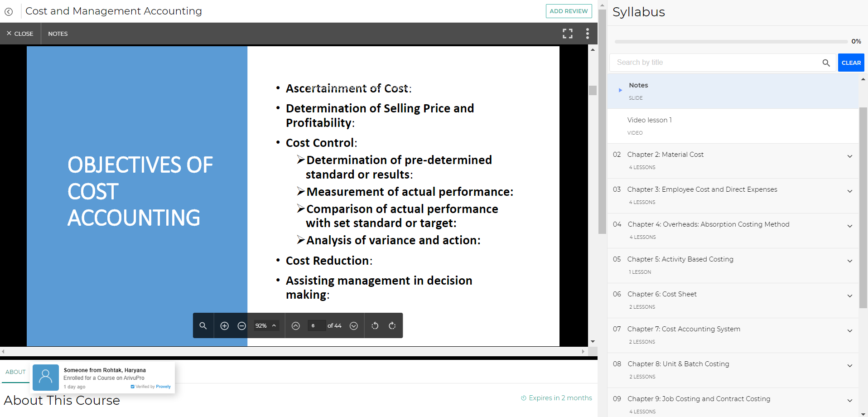Rotate the slide clockwise
Viewport: 868px width, 417px height.
coord(392,326)
